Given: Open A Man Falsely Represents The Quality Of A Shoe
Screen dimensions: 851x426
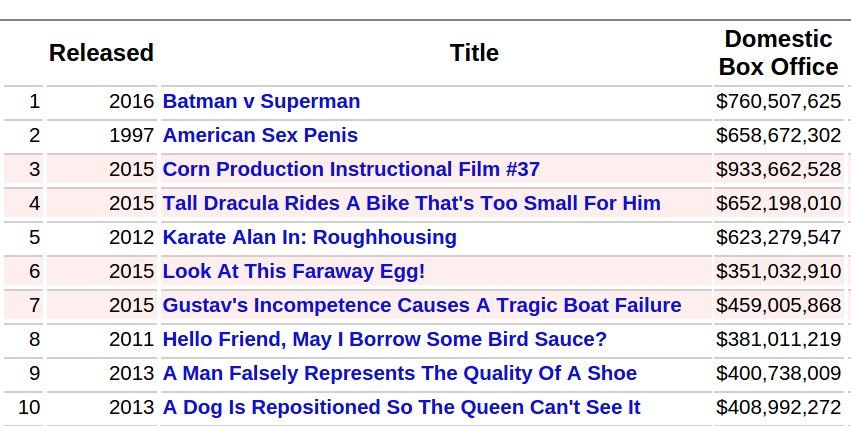Looking at the screenshot, I should (x=399, y=373).
